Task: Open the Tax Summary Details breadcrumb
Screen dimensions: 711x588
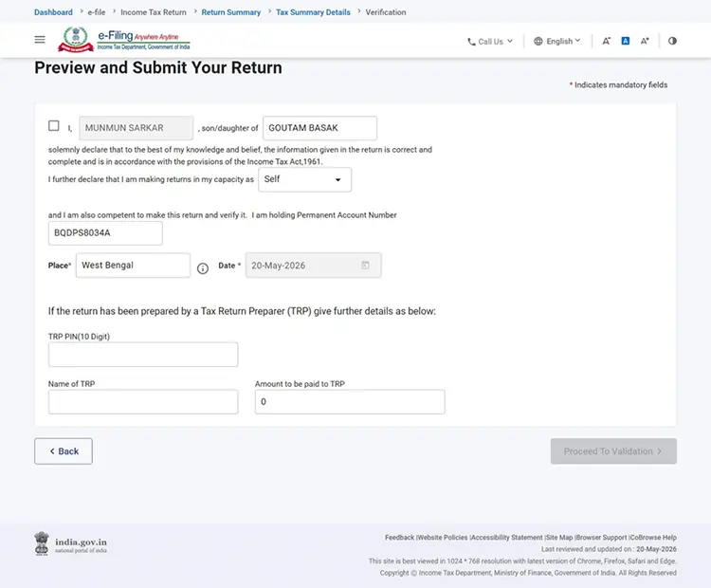Action: [x=313, y=12]
